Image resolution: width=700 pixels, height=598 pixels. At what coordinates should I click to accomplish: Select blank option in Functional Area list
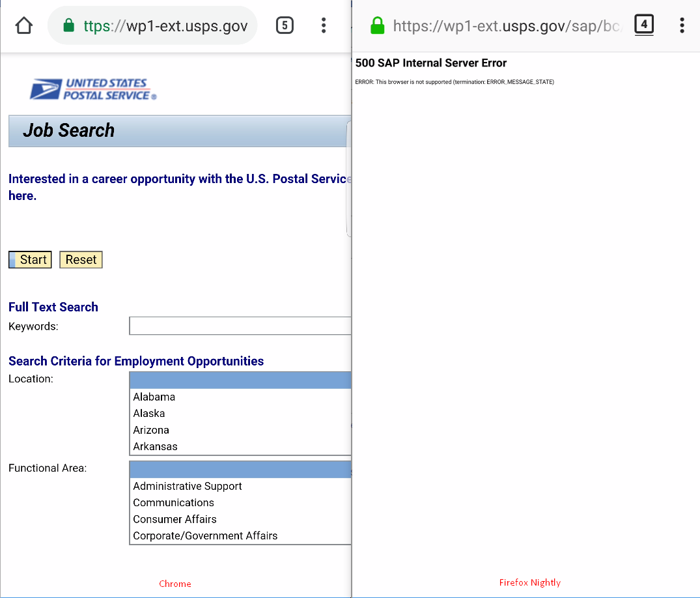tap(240, 470)
